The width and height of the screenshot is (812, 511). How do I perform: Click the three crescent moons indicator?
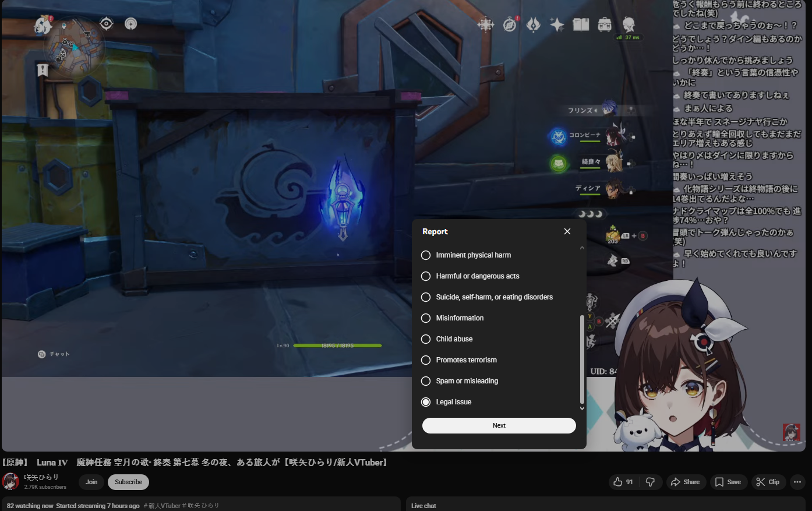591,214
